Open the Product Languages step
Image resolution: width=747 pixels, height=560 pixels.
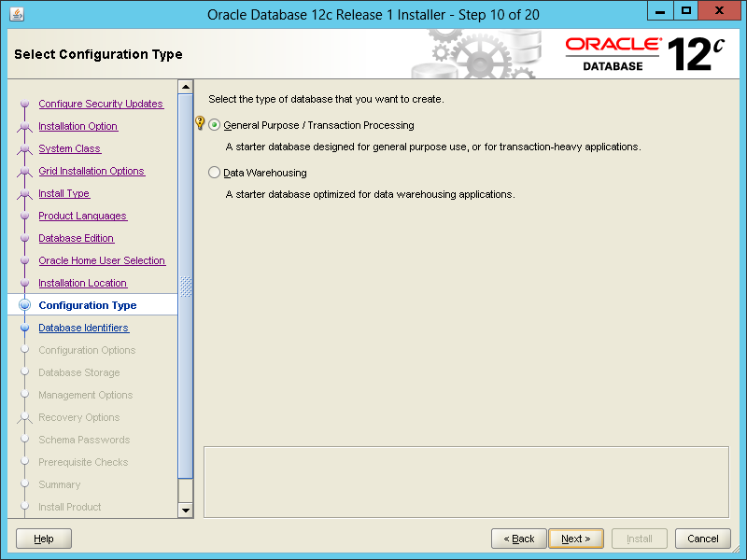coord(83,216)
